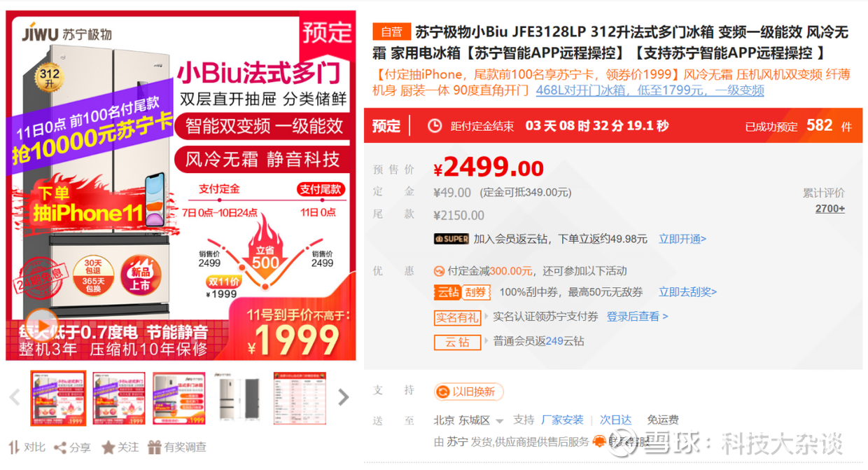Click the share (分享) icon
This screenshot has width=868, height=470.
pos(60,447)
